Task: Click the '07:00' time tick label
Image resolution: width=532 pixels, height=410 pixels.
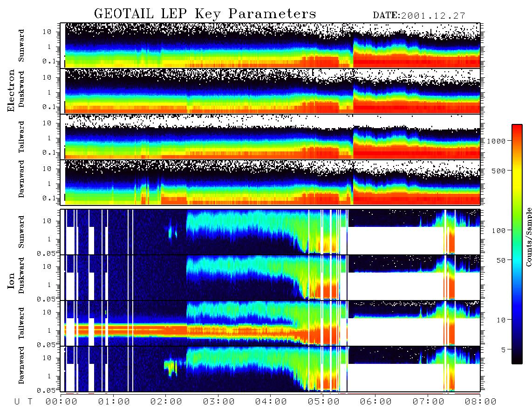Action: coord(429,402)
